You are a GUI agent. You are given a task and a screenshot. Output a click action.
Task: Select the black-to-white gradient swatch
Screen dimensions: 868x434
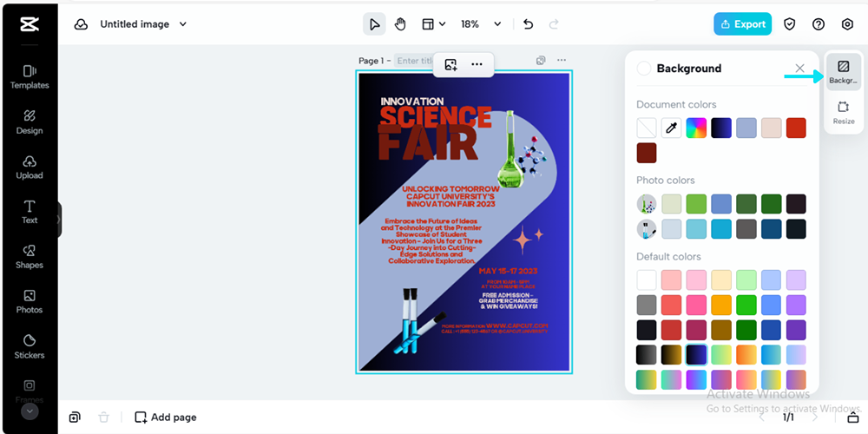point(647,355)
